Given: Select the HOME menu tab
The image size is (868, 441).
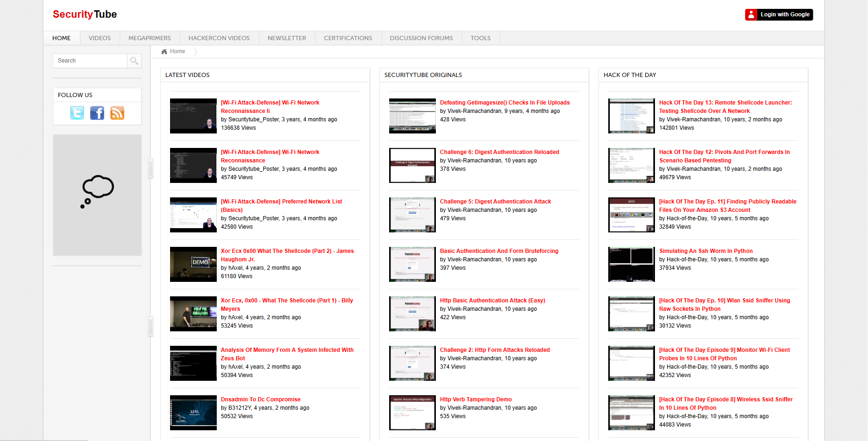Looking at the screenshot, I should tap(62, 38).
